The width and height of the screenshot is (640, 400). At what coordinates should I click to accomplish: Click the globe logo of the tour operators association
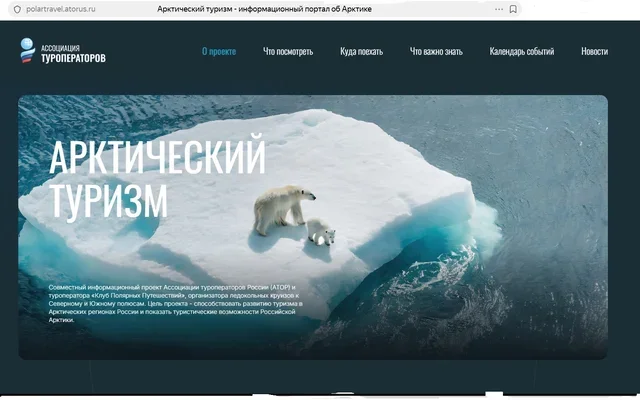click(27, 51)
